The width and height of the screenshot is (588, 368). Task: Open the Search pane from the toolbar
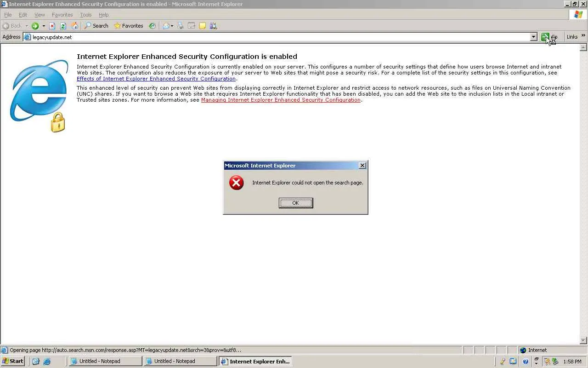click(96, 26)
